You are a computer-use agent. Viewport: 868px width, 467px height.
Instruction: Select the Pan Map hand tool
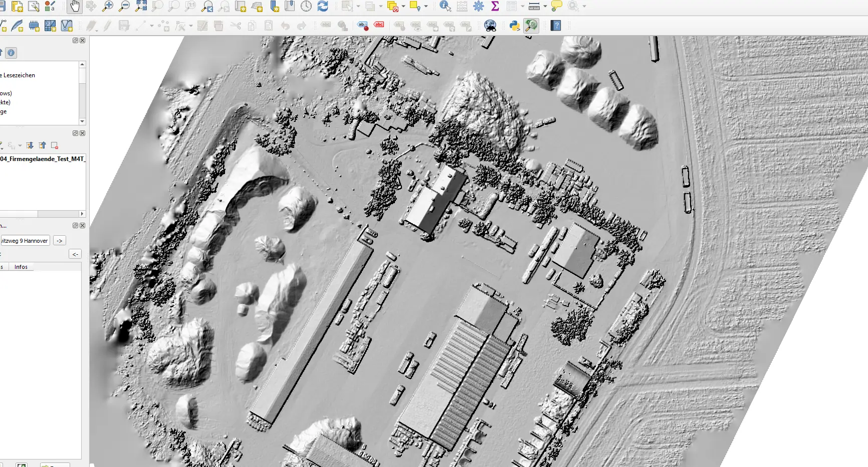coord(75,7)
